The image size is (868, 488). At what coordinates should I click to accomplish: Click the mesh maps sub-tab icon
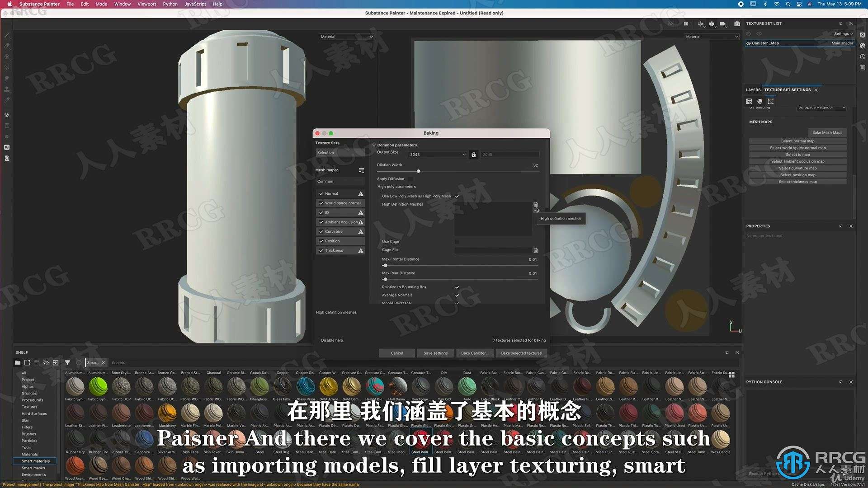tap(771, 101)
